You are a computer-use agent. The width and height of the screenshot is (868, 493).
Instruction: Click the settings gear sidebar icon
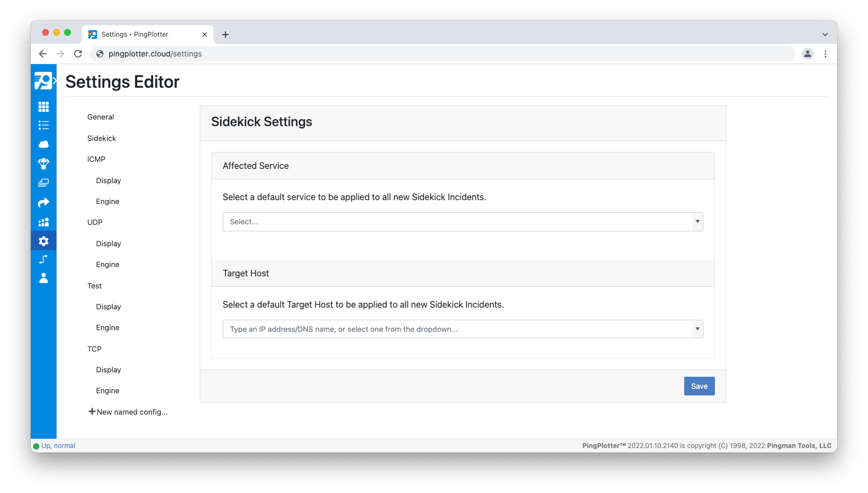[43, 241]
